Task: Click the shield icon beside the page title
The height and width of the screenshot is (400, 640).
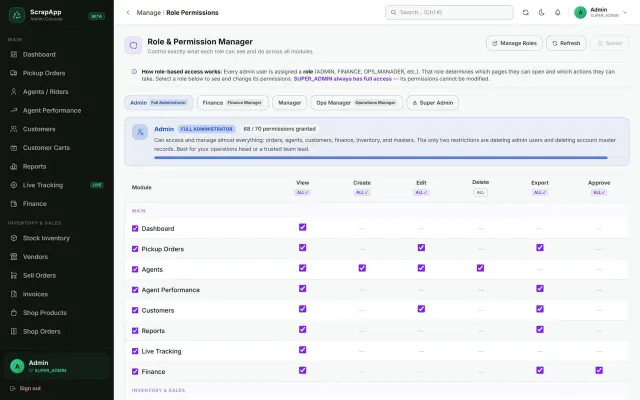Action: tap(133, 45)
